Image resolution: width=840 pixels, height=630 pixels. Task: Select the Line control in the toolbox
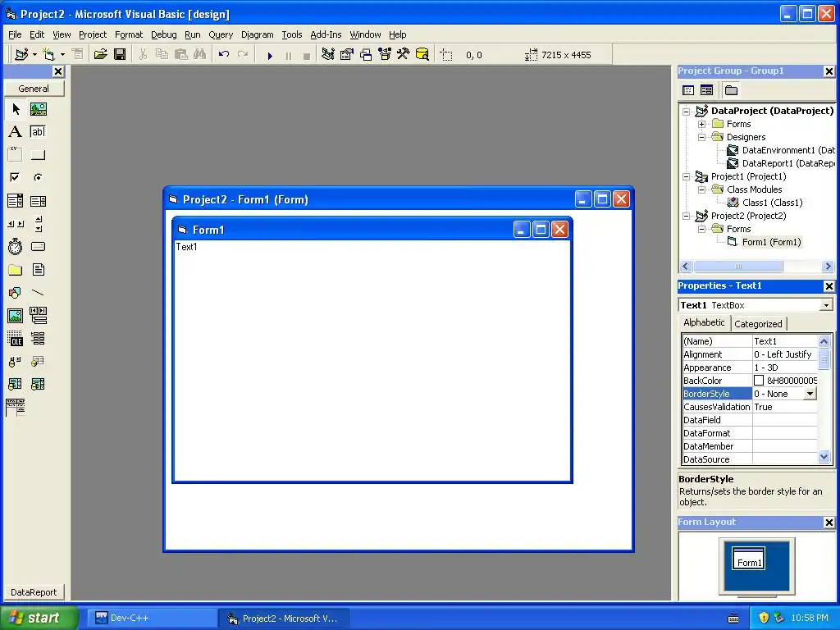click(38, 293)
